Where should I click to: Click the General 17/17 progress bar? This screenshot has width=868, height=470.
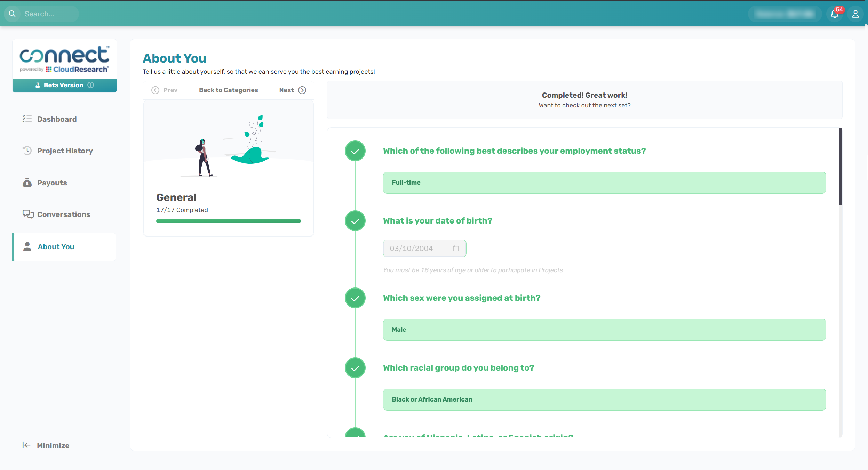pos(228,221)
